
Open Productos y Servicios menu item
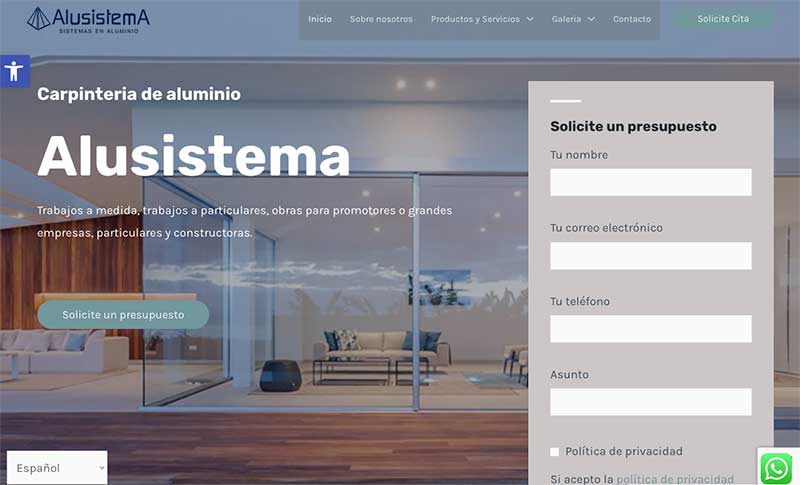475,19
